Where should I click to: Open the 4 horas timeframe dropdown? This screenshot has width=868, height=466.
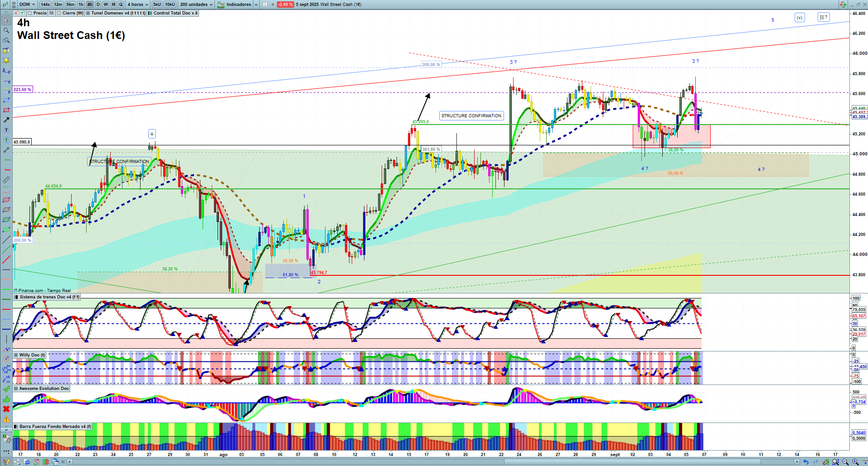tap(138, 5)
